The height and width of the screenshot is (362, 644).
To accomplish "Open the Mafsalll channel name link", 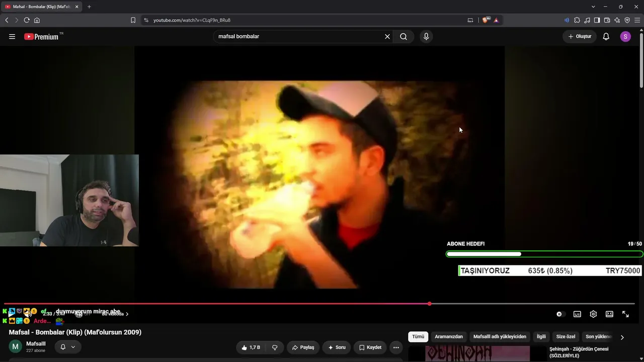I will (x=36, y=344).
